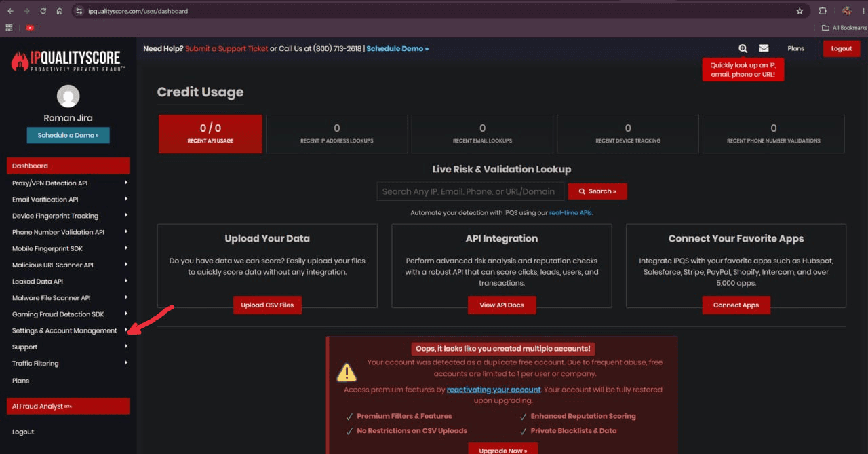Click the browser address bar URL
Screen dimensions: 868x454
pyautogui.click(x=138, y=11)
